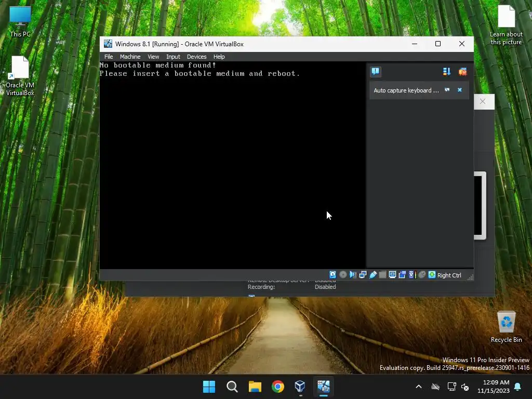Click the CPU virtualization status icon

pyautogui.click(x=412, y=275)
